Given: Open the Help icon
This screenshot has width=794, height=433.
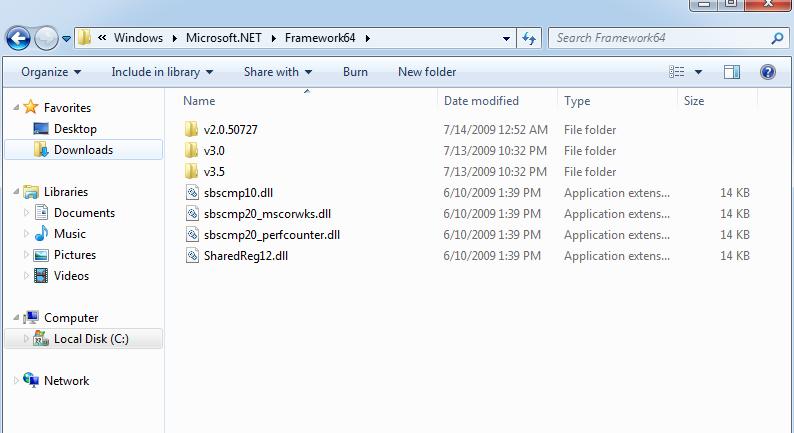Looking at the screenshot, I should (x=768, y=72).
